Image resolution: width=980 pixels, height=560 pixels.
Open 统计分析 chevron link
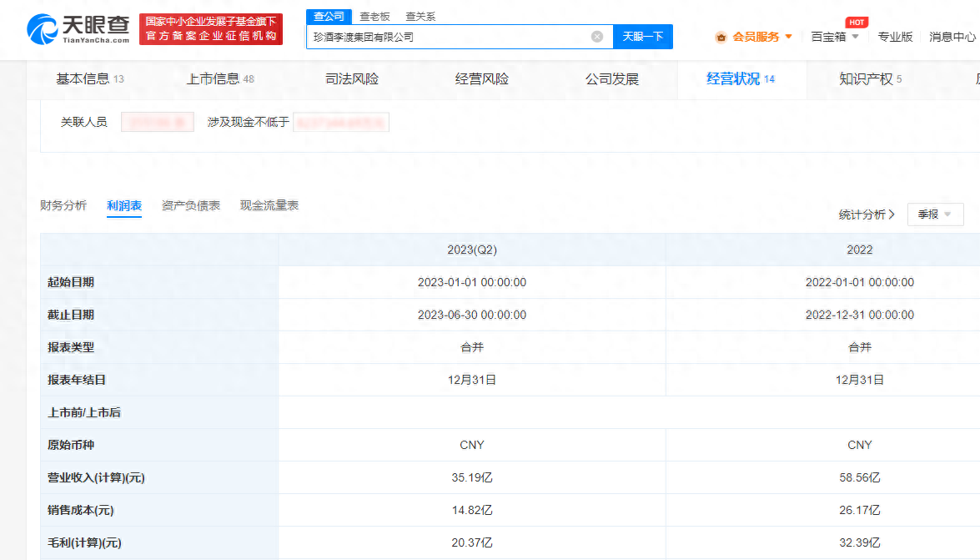pyautogui.click(x=867, y=214)
